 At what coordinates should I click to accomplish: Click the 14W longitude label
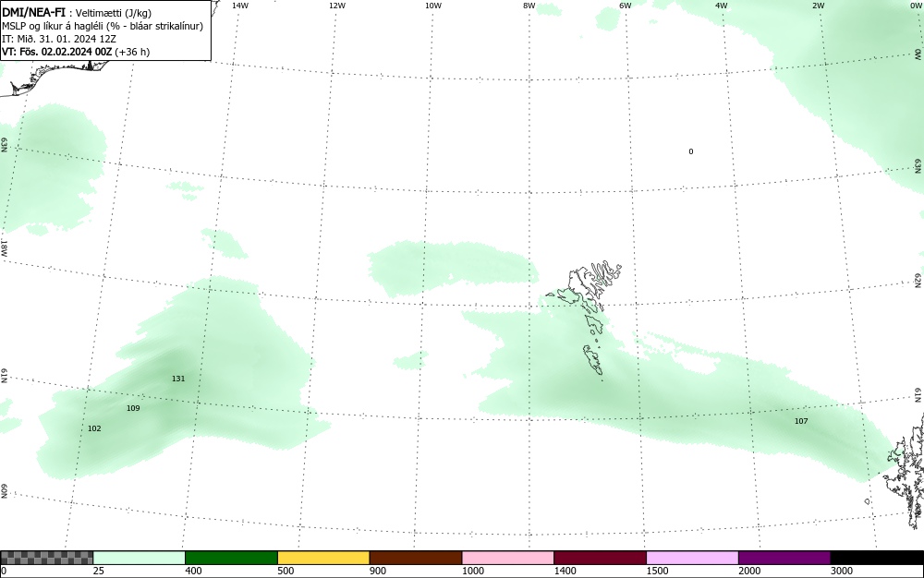239,6
